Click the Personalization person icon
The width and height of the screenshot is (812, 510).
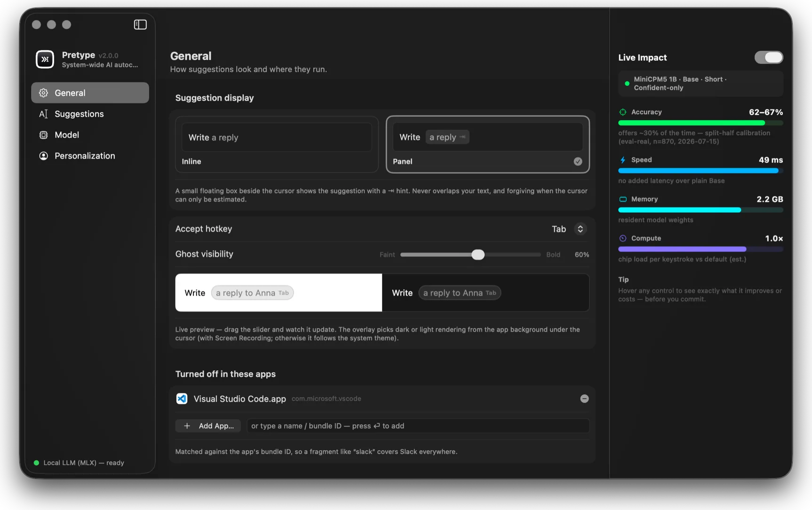44,156
